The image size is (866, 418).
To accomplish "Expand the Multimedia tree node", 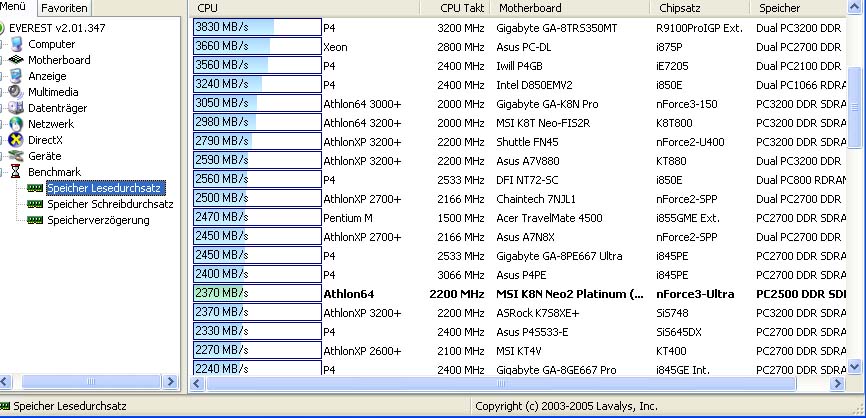I will pyautogui.click(x=2, y=92).
